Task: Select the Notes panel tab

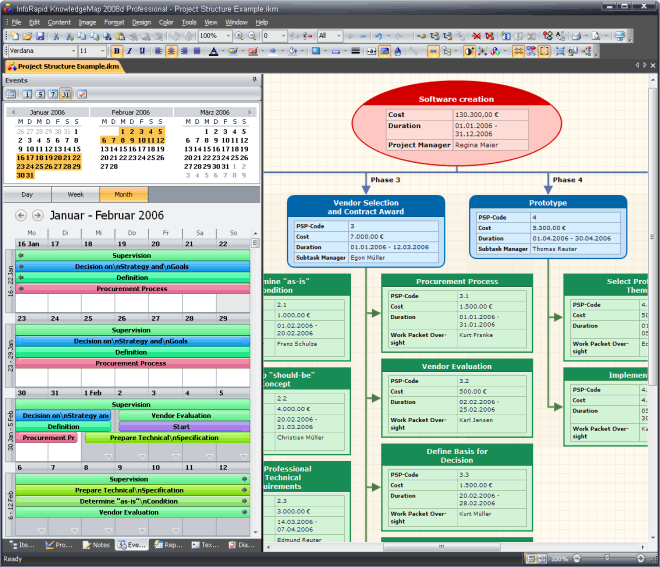Action: pyautogui.click(x=95, y=545)
